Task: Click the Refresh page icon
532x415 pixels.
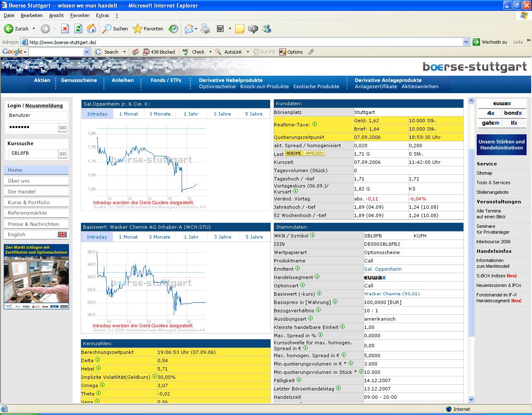Action: tap(78, 29)
